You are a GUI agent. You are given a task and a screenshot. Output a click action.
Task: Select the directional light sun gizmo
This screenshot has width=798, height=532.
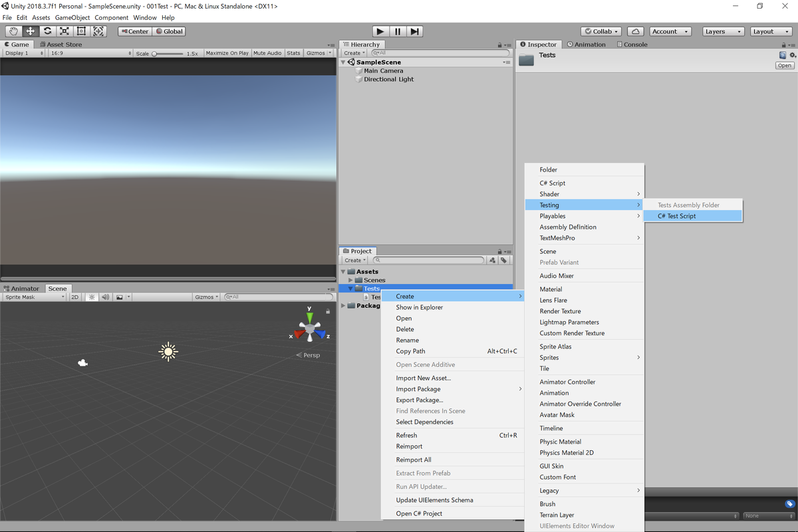point(168,352)
